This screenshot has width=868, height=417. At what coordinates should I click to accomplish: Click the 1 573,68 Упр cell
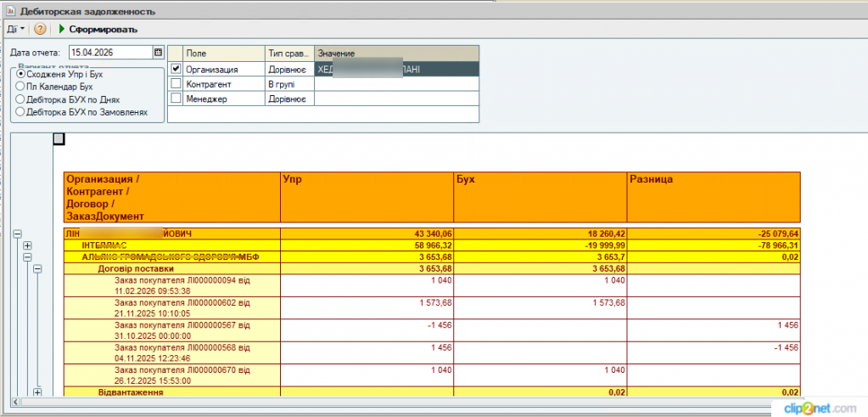click(x=367, y=308)
